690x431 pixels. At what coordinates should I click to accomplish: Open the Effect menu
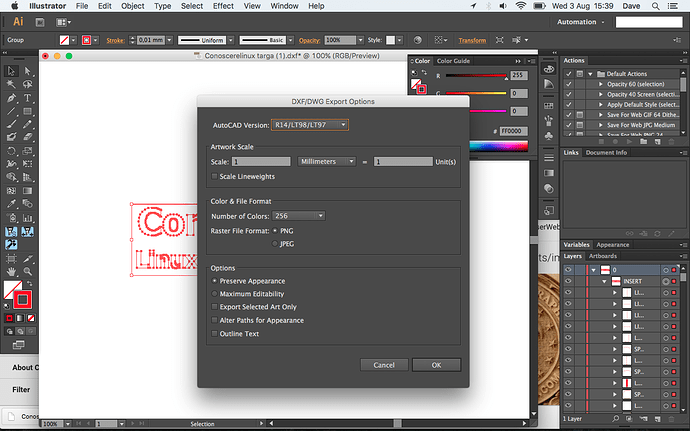coord(223,6)
